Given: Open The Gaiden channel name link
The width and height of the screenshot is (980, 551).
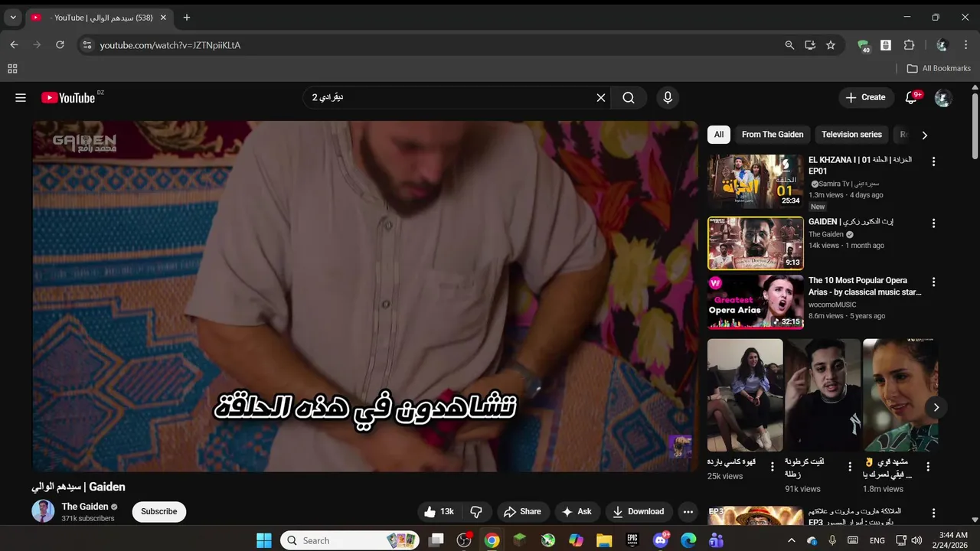Looking at the screenshot, I should point(85,507).
